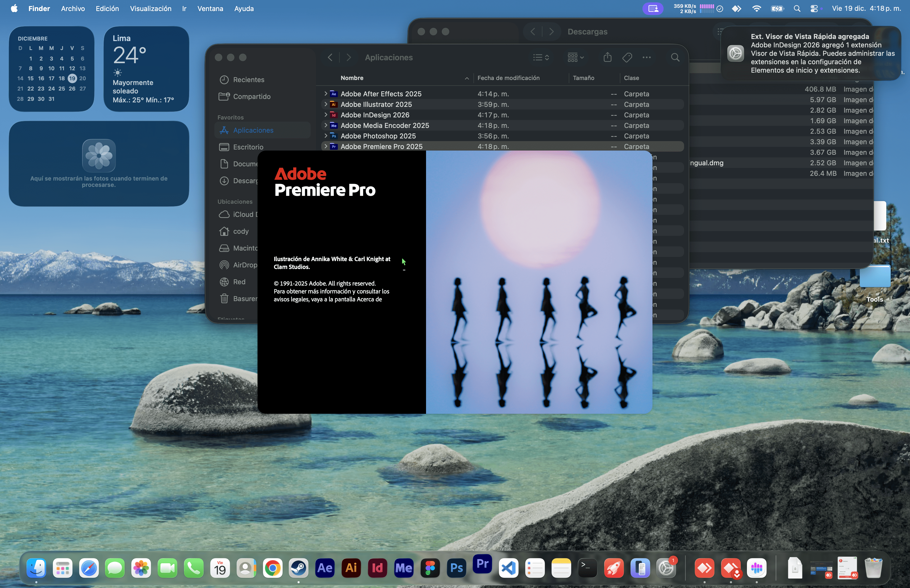Open the more options ellipsis menu

[646, 57]
